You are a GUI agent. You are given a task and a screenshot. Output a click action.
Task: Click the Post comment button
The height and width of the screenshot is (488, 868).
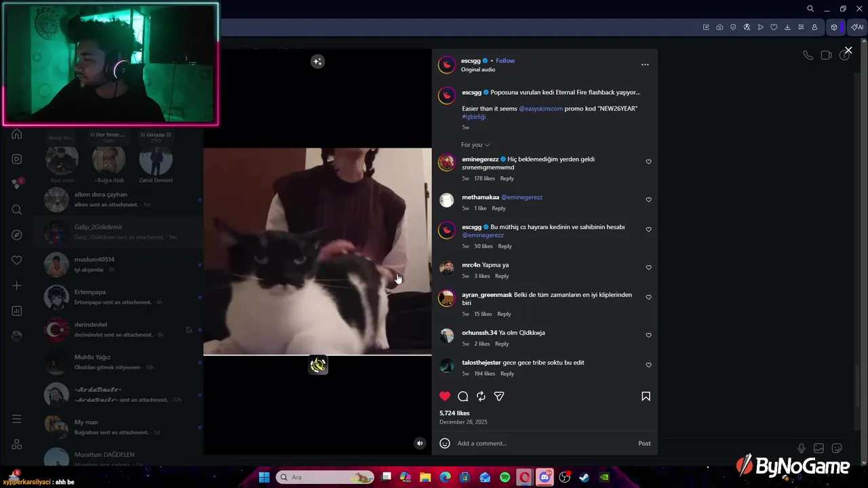644,443
